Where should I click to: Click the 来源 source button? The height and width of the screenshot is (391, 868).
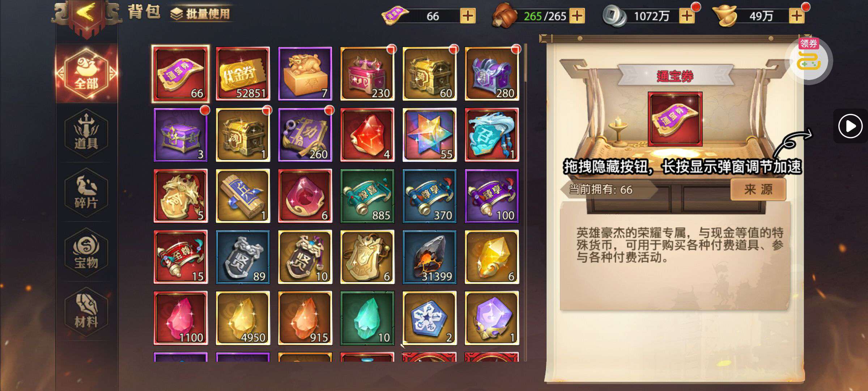758,189
